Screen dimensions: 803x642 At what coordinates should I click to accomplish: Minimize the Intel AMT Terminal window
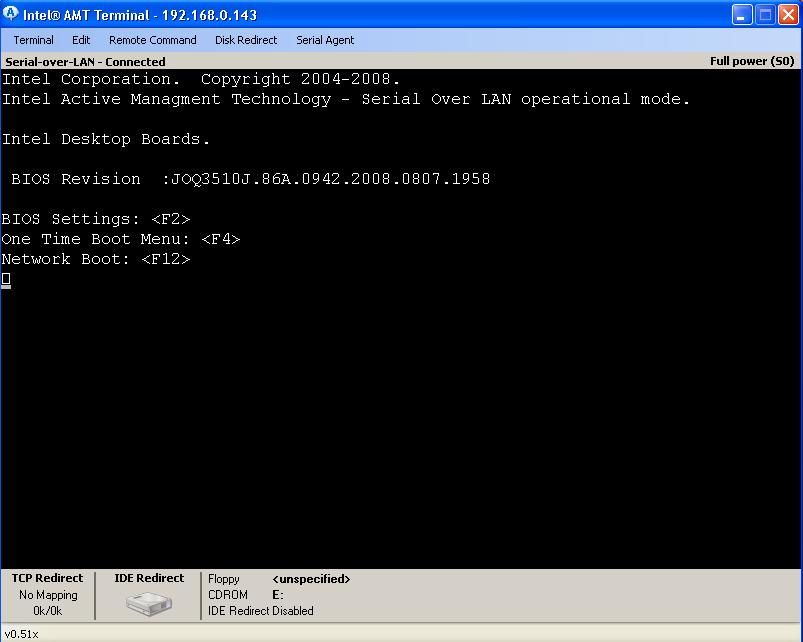(x=742, y=15)
